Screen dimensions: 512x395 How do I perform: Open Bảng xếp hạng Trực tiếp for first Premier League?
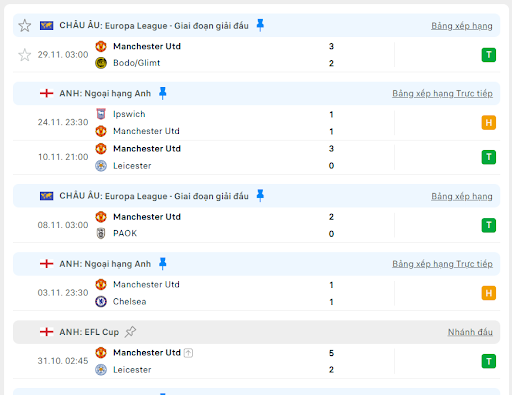point(442,94)
